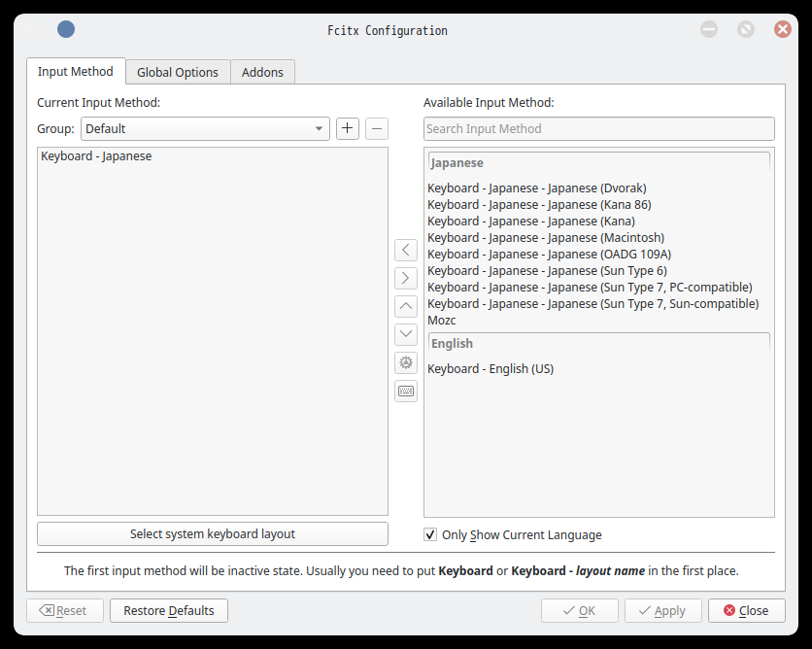The height and width of the screenshot is (649, 812).
Task: Collapse the Japanese group header
Action: pyautogui.click(x=598, y=163)
